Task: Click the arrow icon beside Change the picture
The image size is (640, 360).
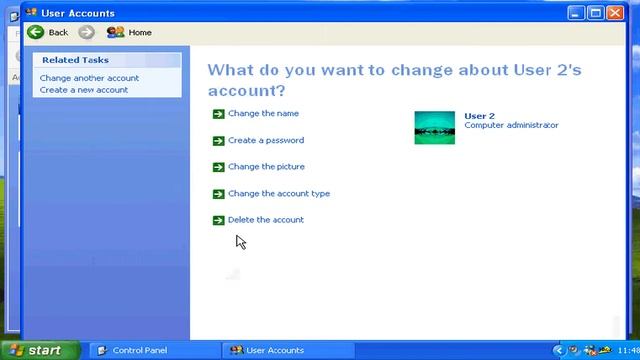Action: pyautogui.click(x=218, y=167)
